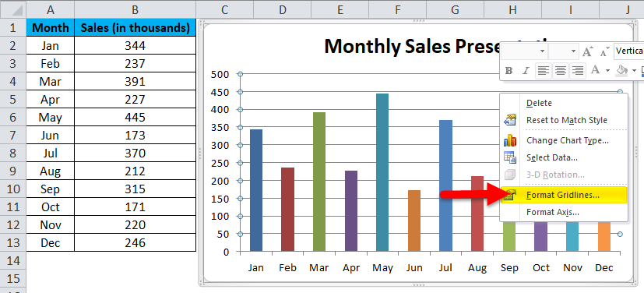The image size is (644, 293).
Task: Click the grayed 3-D Rotation... entry
Action: tap(565, 175)
